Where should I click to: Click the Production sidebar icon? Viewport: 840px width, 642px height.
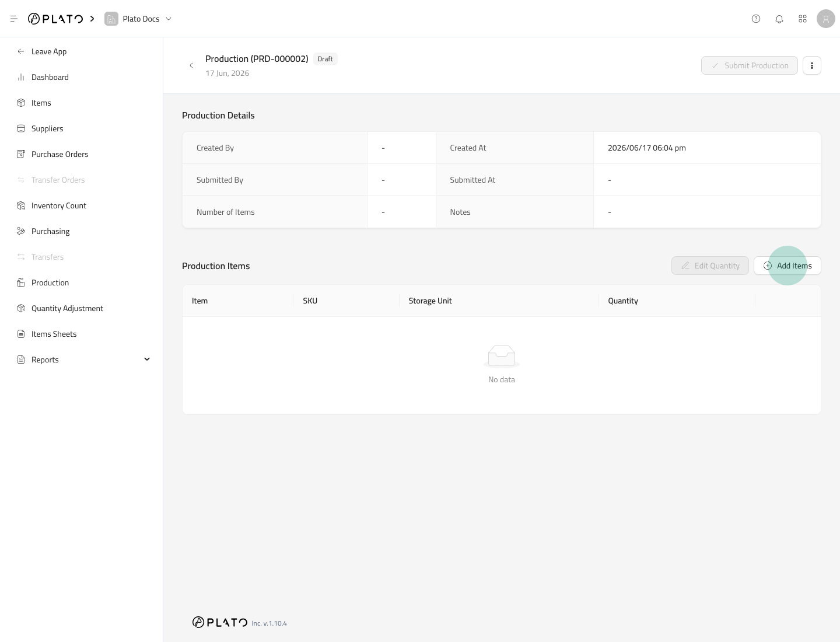click(x=21, y=282)
